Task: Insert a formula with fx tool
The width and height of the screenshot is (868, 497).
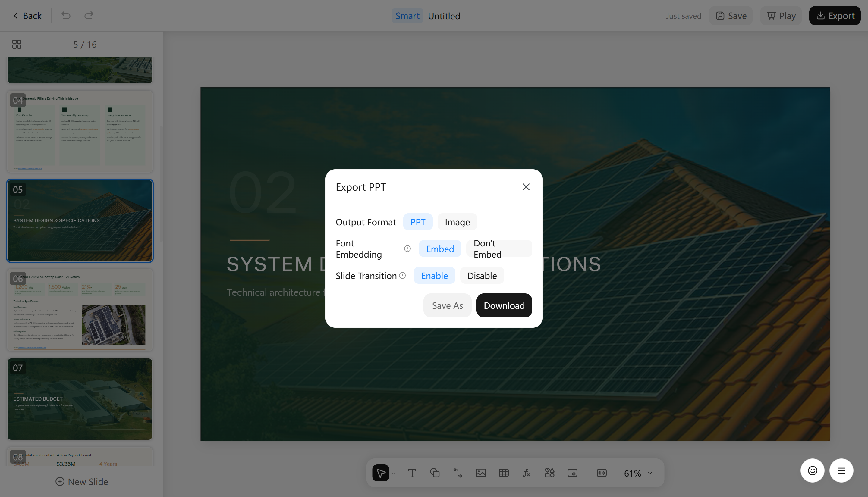Action: coord(527,473)
